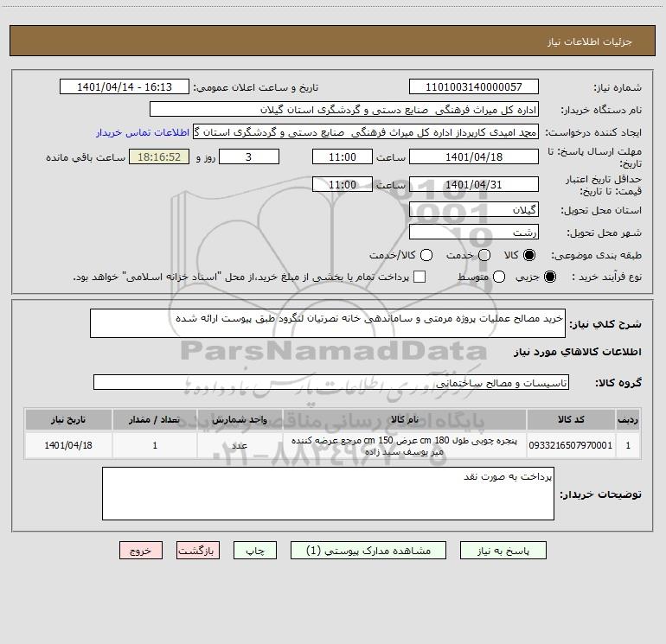Click the days remaining field showing 3
This screenshot has height=644, width=666.
click(x=249, y=156)
